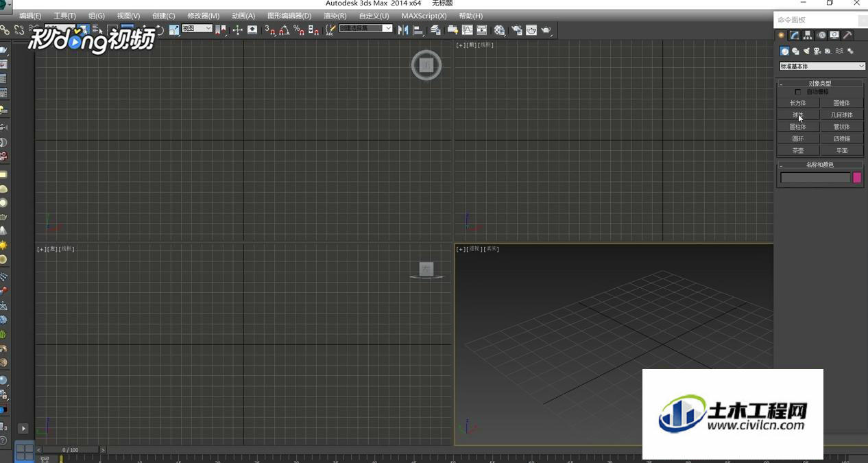The height and width of the screenshot is (463, 868).
Task: Select Lights category in Create panel
Action: point(806,51)
